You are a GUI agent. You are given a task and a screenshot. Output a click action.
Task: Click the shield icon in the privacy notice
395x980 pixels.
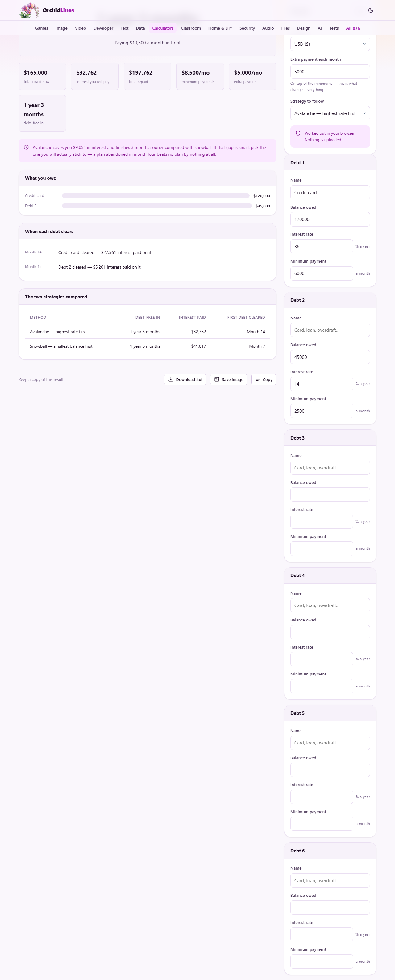[298, 133]
